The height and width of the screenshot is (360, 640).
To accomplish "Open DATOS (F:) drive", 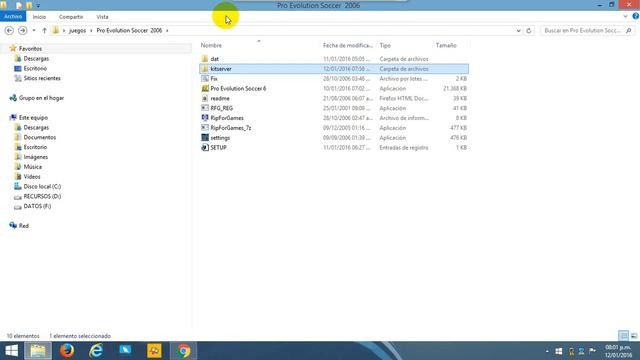I will click(37, 206).
